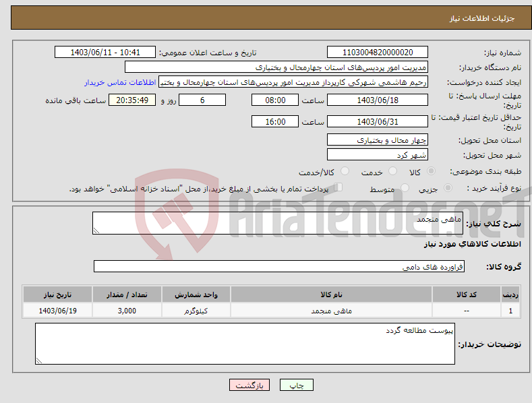This screenshot has height=403, width=532.
Task: Open اطلاعات تماس خریدار link
Action: tap(120, 82)
